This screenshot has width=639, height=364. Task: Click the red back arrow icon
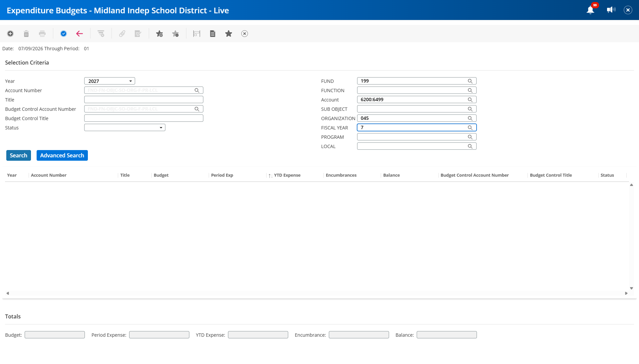pyautogui.click(x=80, y=34)
